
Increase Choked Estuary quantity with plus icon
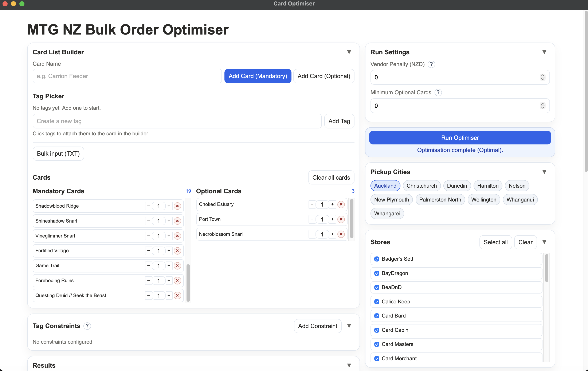[332, 204]
